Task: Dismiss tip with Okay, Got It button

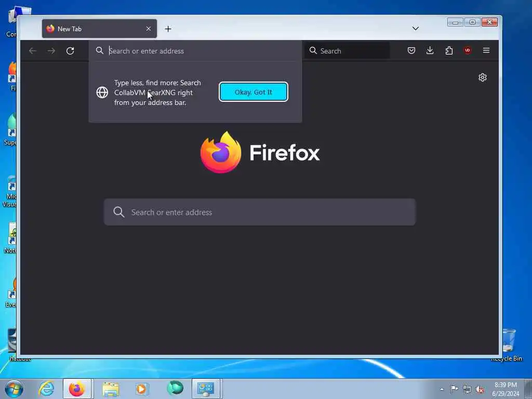Action: point(254,92)
